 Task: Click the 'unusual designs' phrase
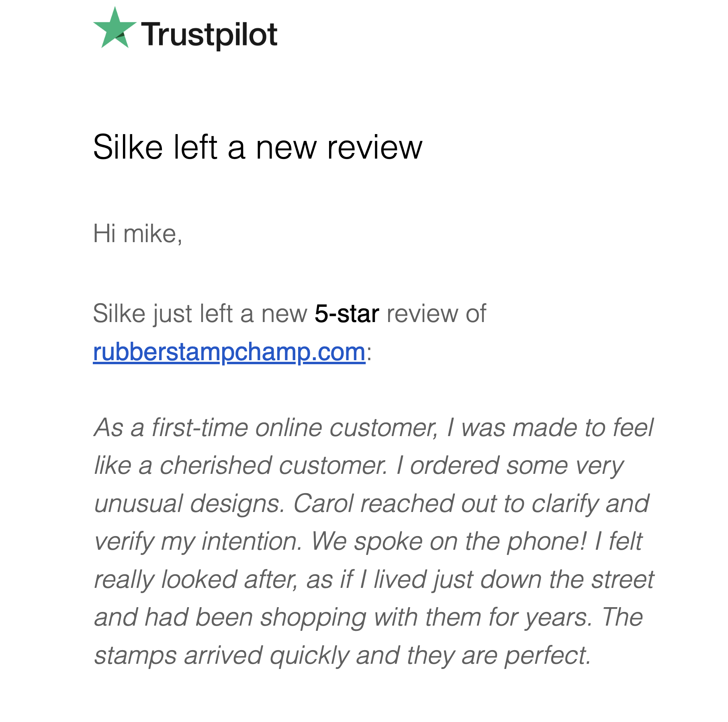click(x=189, y=504)
